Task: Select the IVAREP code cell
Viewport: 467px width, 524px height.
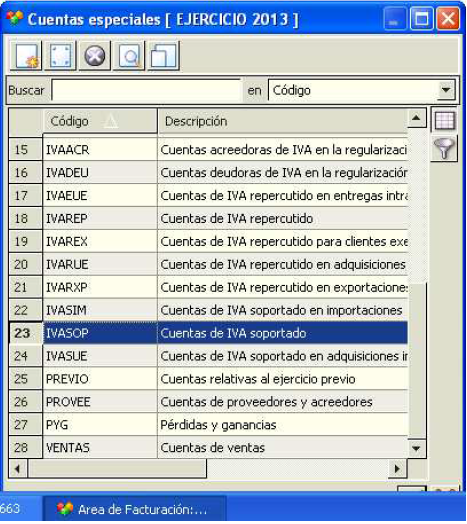Action: click(100, 218)
